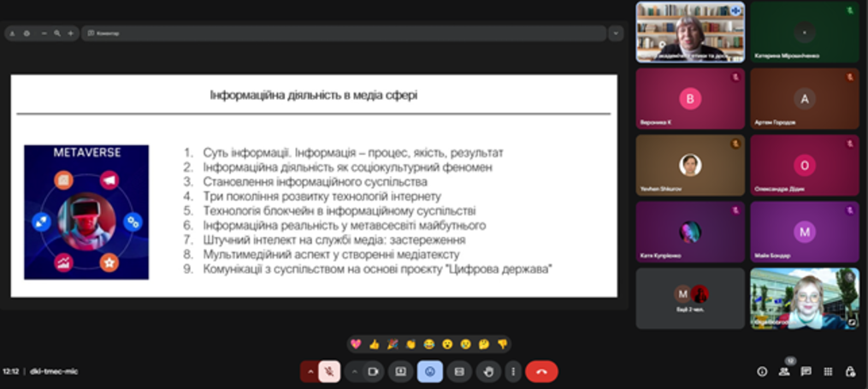Open host controls lock icon
868x389 pixels.
coord(850,372)
